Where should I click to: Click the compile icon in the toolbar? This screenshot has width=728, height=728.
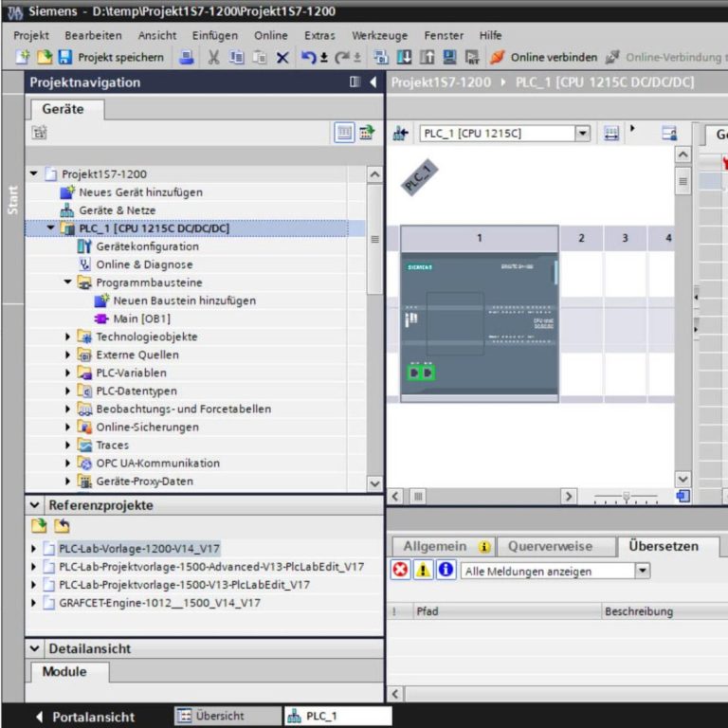381,57
